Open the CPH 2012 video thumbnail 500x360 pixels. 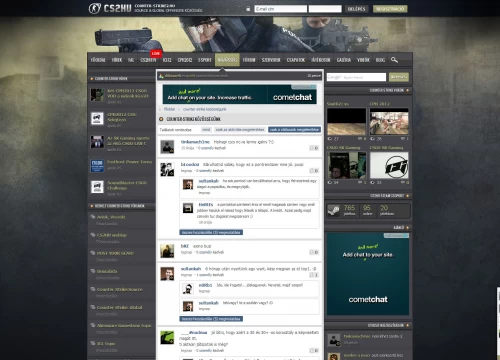(x=389, y=121)
